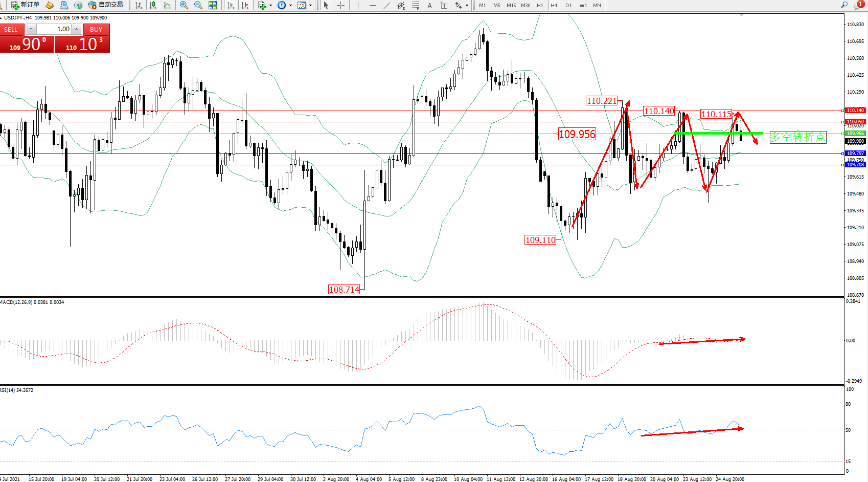Open the tile windows icon
Screen dimensions: 868x482
pyautogui.click(x=213, y=5)
